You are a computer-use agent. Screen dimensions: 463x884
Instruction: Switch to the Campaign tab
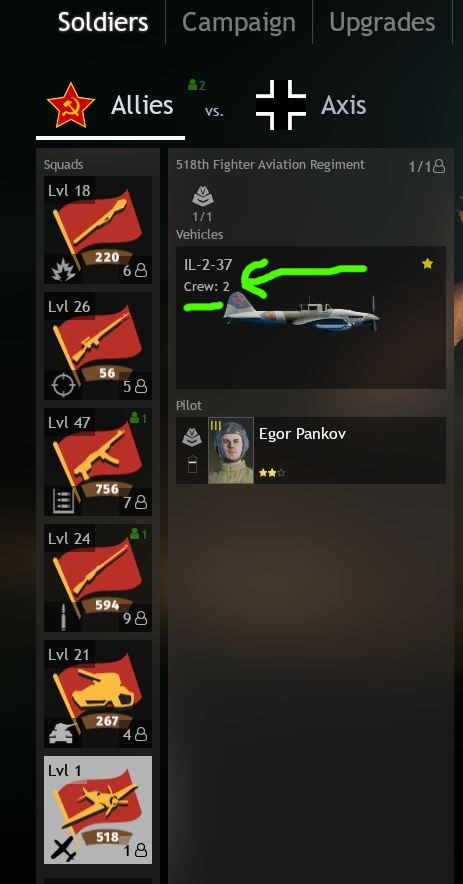coord(239,23)
